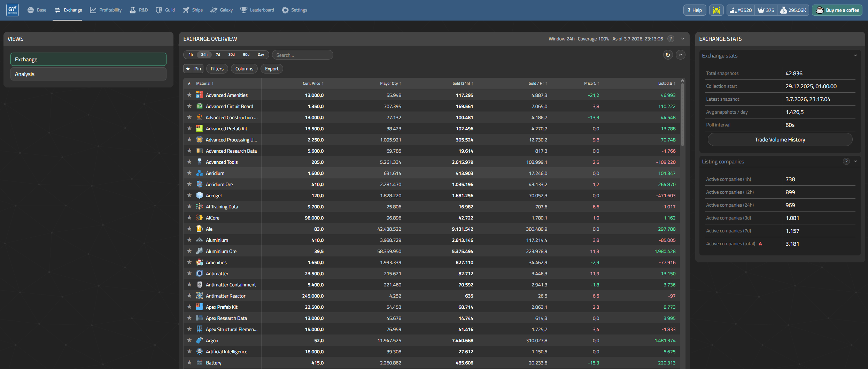Image resolution: width=868 pixels, height=369 pixels.
Task: Click the Battery material icon
Action: [x=200, y=363]
